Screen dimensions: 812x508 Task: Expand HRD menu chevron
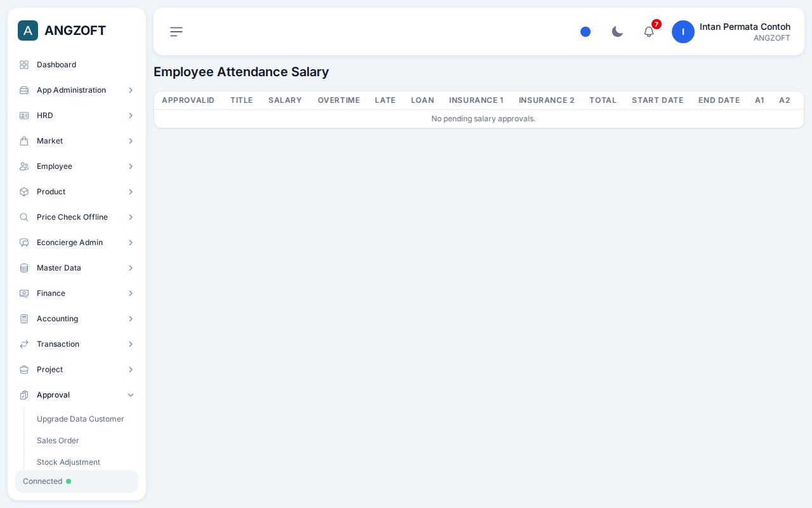(x=131, y=116)
